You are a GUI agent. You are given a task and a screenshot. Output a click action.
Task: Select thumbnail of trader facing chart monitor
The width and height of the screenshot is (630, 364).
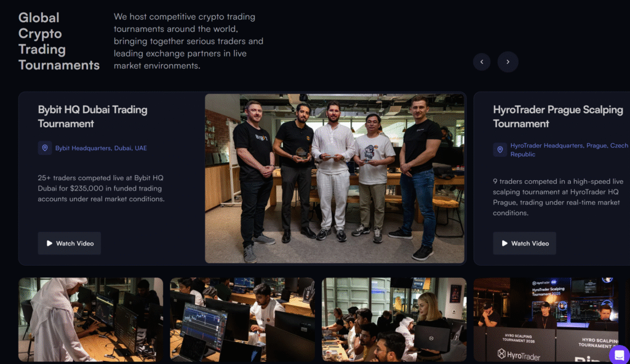click(242, 319)
